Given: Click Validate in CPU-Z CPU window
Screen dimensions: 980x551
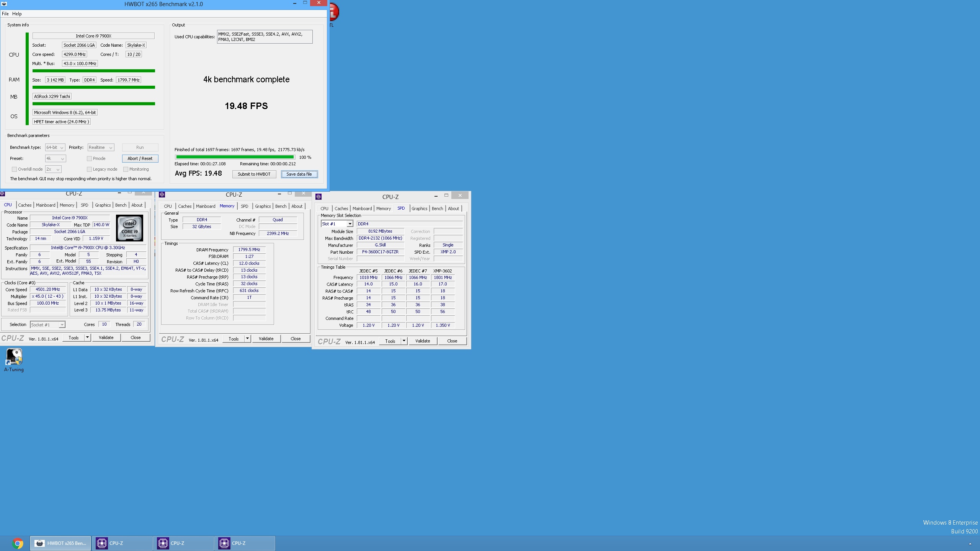Looking at the screenshot, I should point(106,337).
